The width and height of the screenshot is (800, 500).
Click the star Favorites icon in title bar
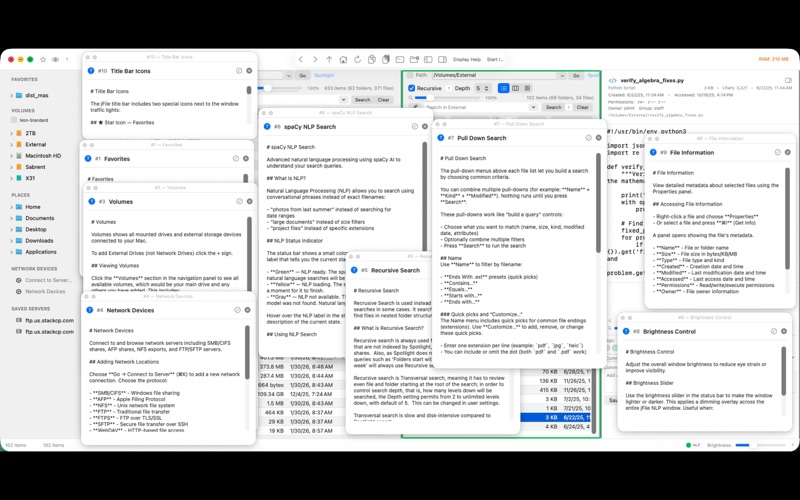tap(43, 59)
